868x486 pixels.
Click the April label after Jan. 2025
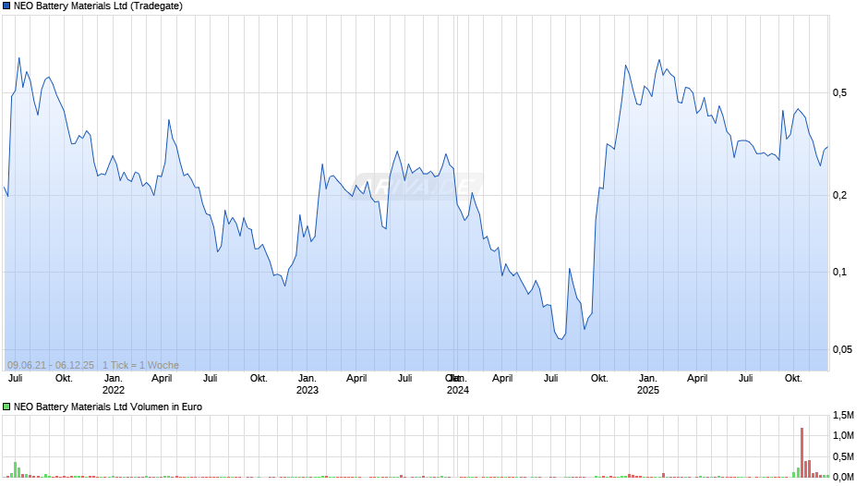(x=697, y=378)
